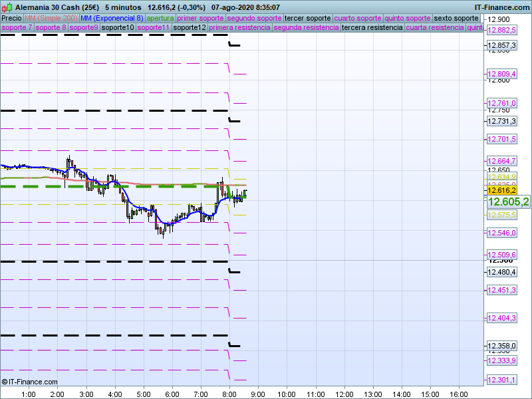This screenshot has height=399, width=532.
Task: Open the segundo soporte indicator settings
Action: [255, 18]
